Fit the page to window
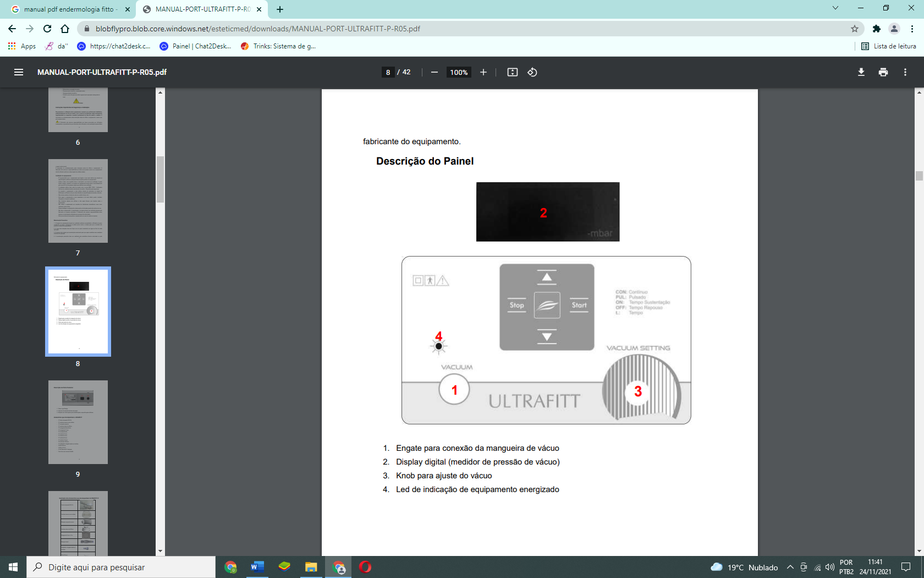The width and height of the screenshot is (924, 578). [x=513, y=72]
